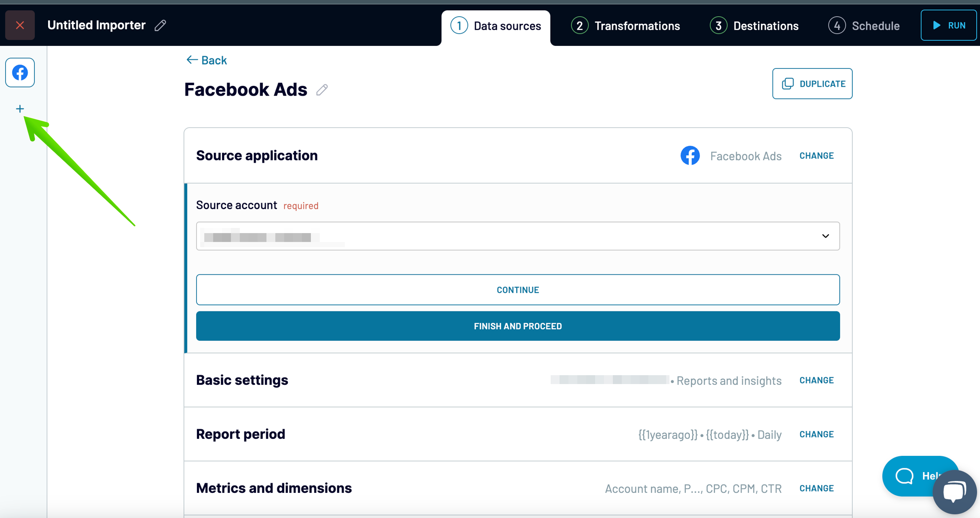Open the Schedule step tab

pos(864,26)
